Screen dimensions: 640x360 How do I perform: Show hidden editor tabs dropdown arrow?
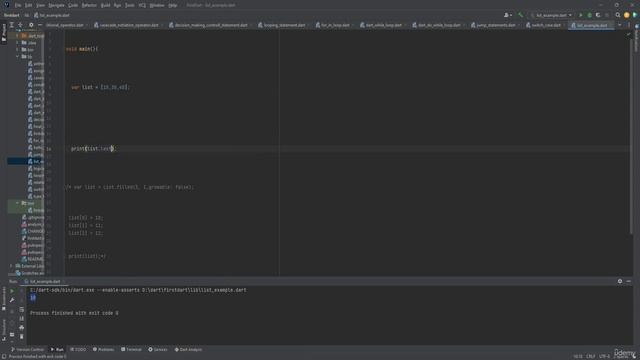pos(620,25)
